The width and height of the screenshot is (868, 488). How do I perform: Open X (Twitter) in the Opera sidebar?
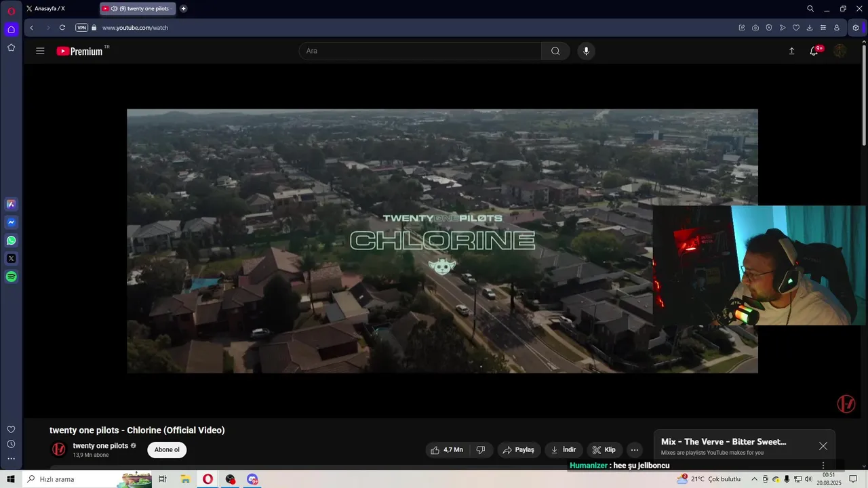click(11, 258)
